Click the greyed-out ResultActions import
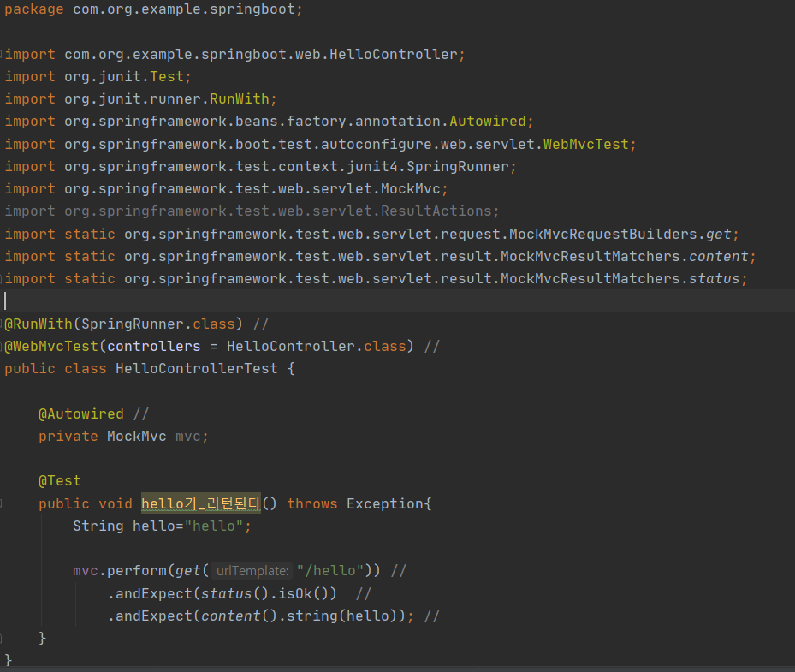 pos(252,211)
